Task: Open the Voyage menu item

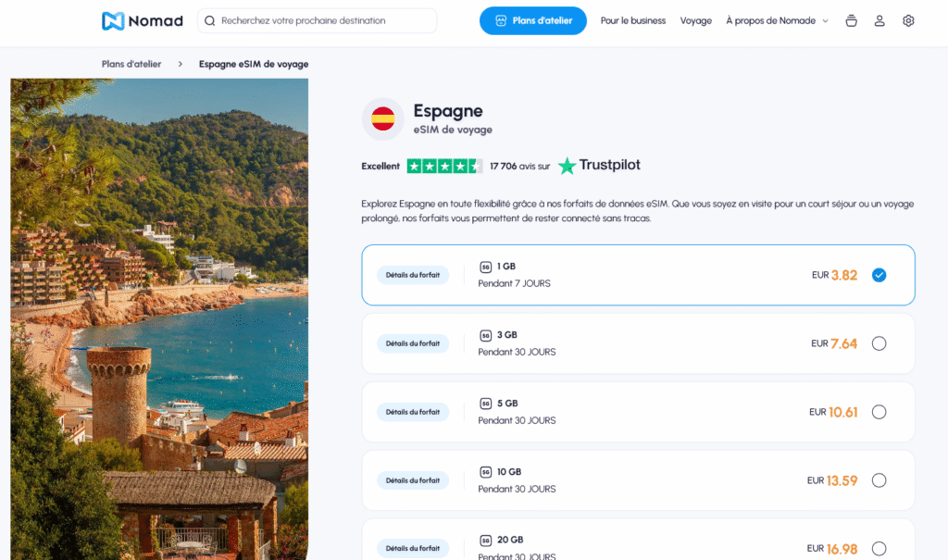Action: [x=695, y=20]
